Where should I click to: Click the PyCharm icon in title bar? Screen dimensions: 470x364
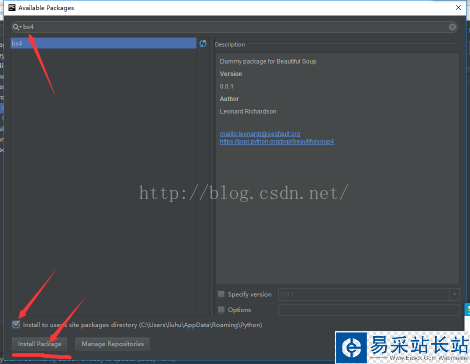(12, 8)
